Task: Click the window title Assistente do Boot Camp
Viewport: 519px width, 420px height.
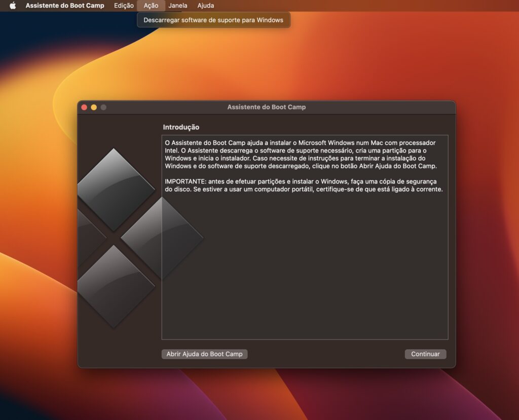Action: click(x=266, y=107)
